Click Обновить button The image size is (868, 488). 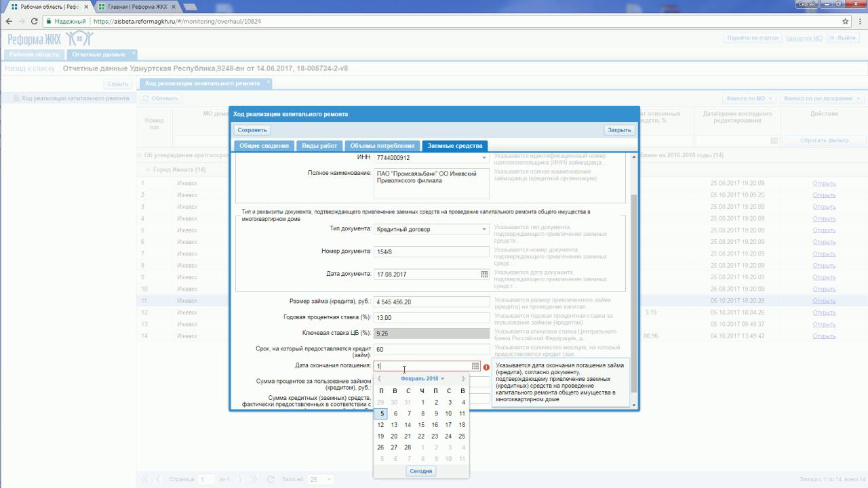click(x=160, y=98)
